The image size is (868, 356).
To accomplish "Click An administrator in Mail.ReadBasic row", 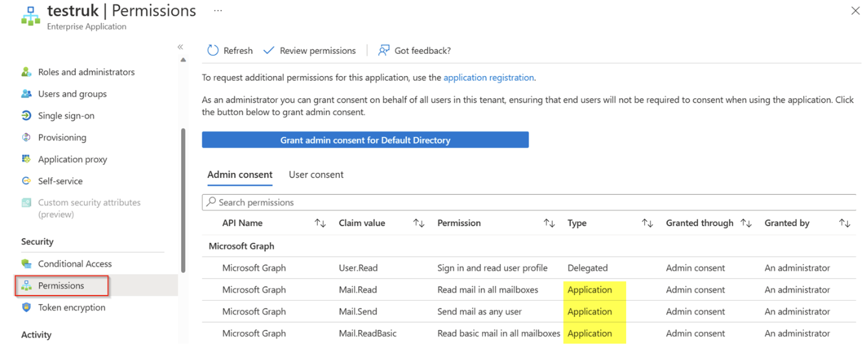I will click(x=797, y=333).
